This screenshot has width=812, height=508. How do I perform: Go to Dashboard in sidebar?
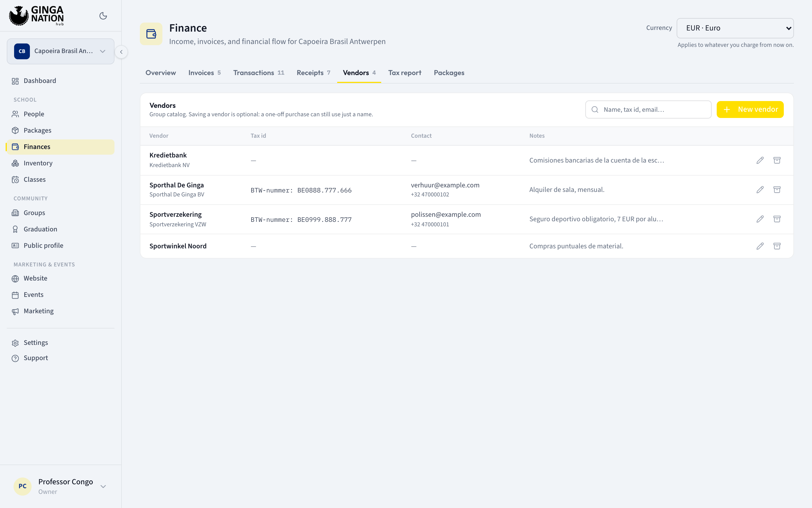pos(60,81)
